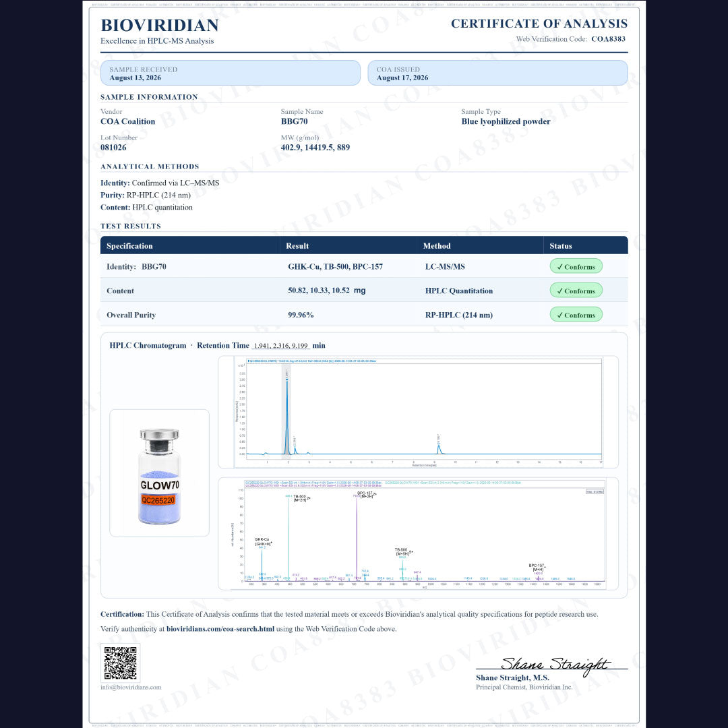Click the Sample Received date August 13, 2026
Image resolution: width=728 pixels, height=728 pixels.
click(135, 78)
